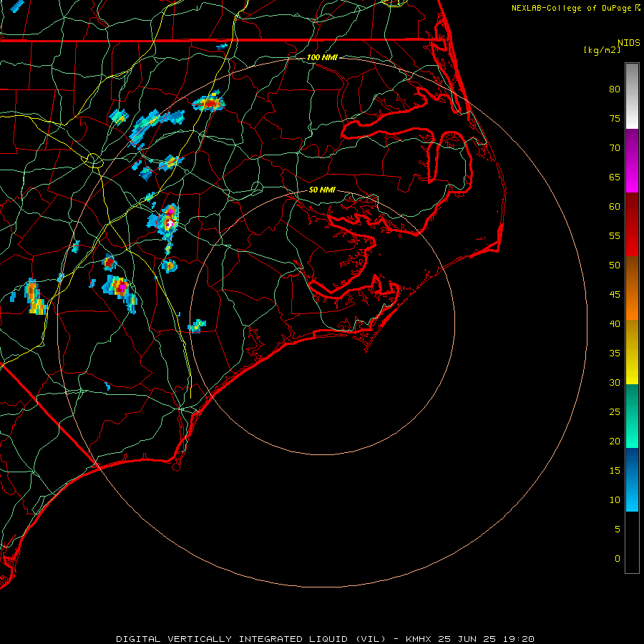Pick the green legend segment
The height and width of the screenshot is (644, 644).
632,416
